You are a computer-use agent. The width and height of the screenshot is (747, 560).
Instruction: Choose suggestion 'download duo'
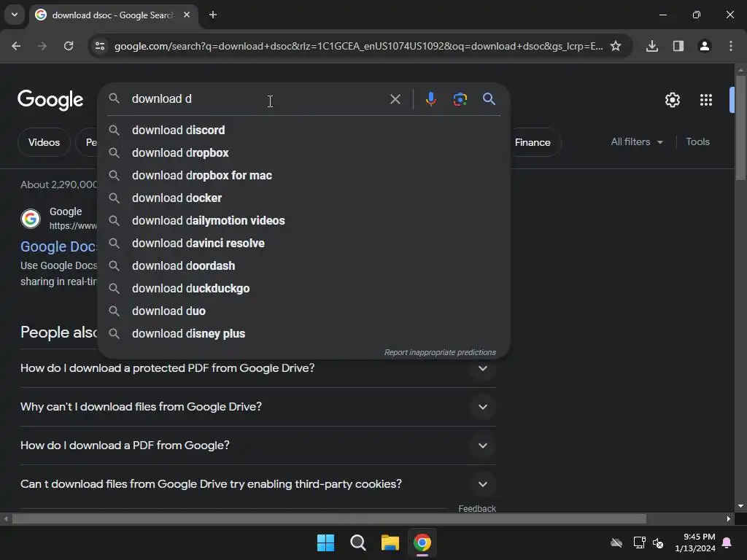click(304, 311)
